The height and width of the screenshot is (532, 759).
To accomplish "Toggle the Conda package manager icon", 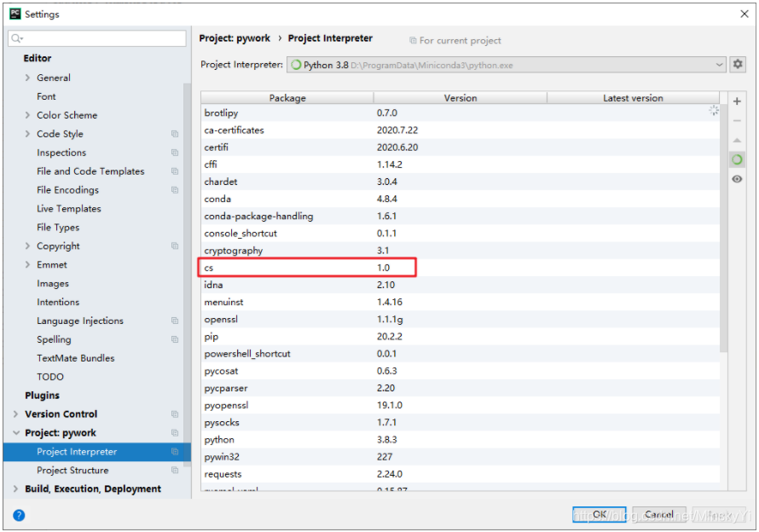I will [737, 159].
